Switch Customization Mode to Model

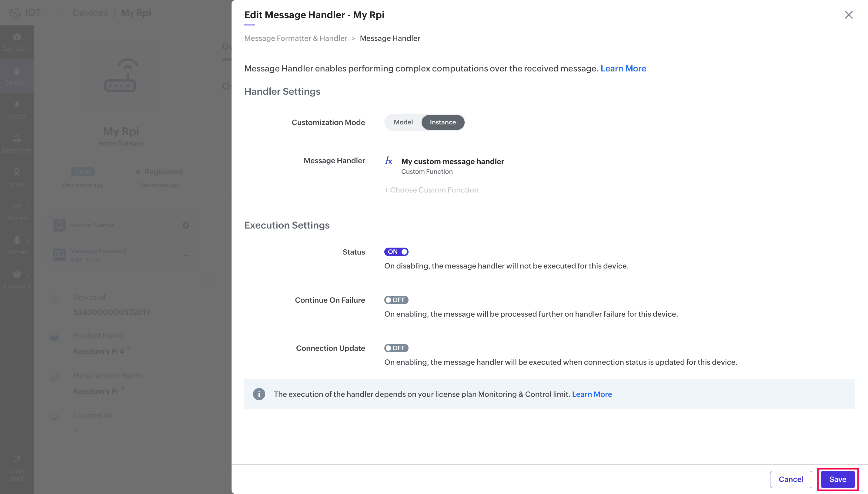[x=403, y=122]
